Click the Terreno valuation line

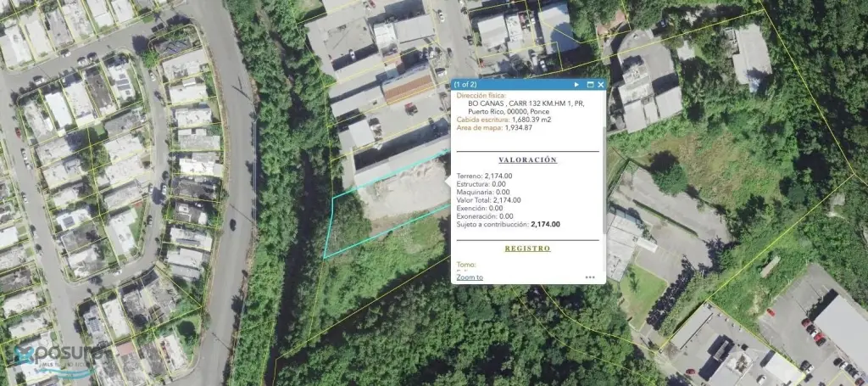tap(484, 176)
